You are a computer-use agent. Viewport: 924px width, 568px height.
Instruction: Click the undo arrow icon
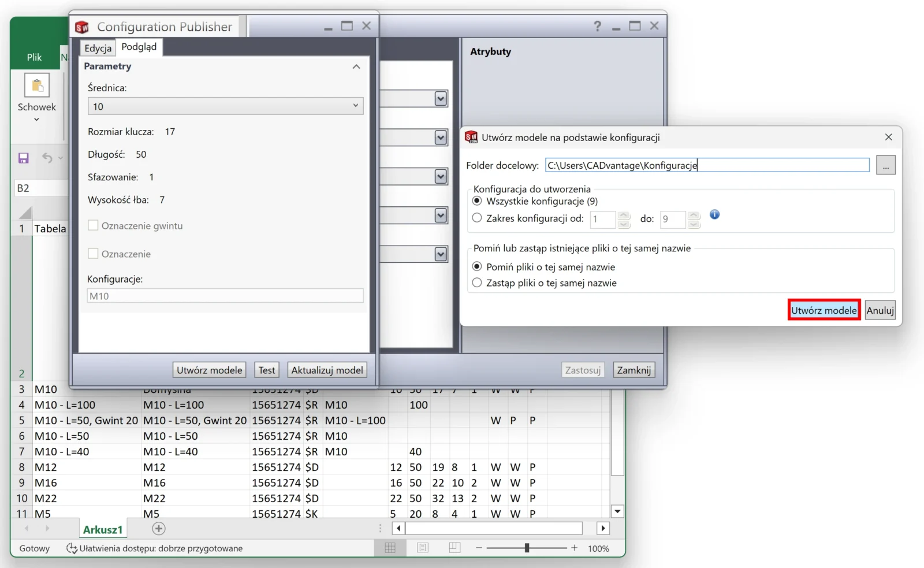47,158
